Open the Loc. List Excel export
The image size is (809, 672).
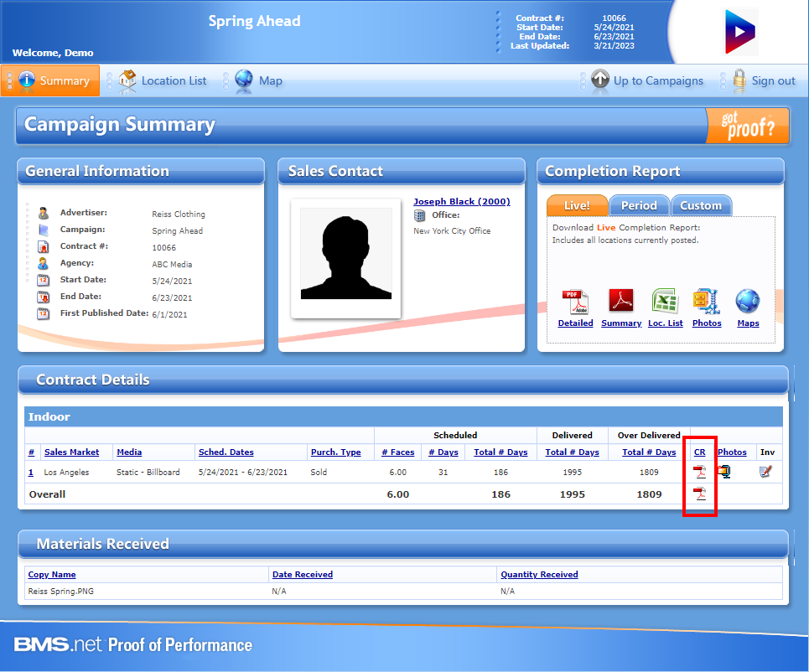(x=665, y=302)
